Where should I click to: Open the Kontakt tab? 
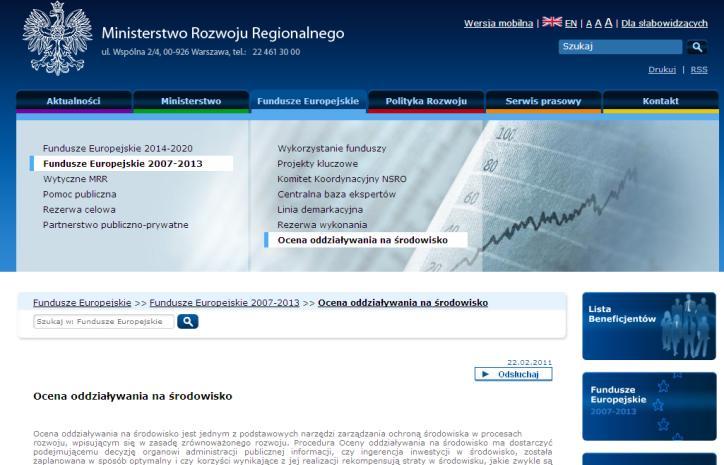661,101
